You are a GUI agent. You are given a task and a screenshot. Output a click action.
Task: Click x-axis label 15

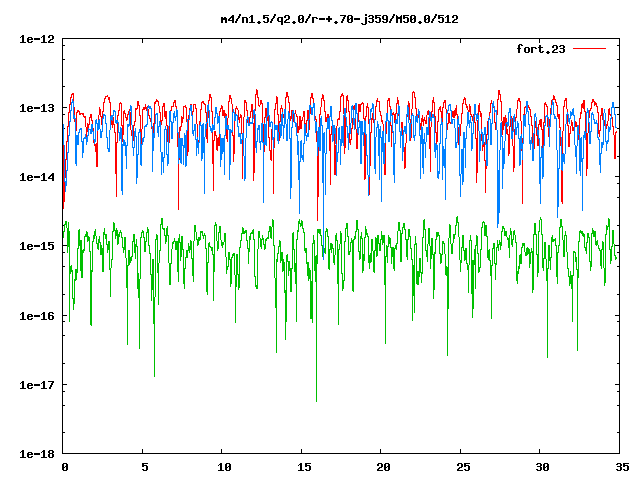click(x=304, y=467)
